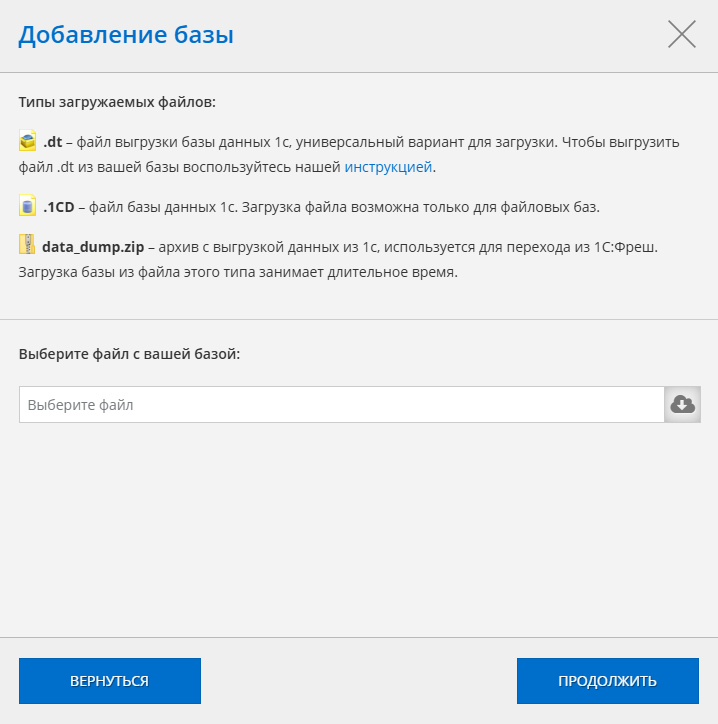Image resolution: width=718 pixels, height=724 pixels.
Task: Click the ВЕРНУТЬСЯ button
Action: (x=110, y=681)
